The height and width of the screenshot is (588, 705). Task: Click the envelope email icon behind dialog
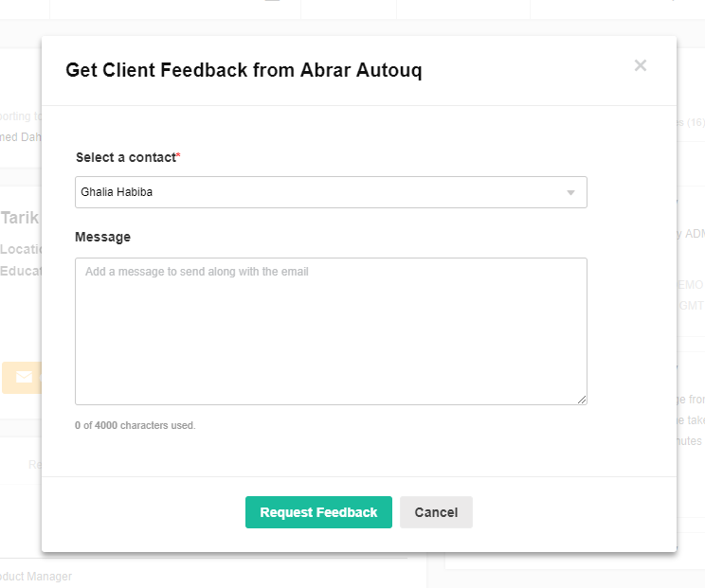point(25,377)
